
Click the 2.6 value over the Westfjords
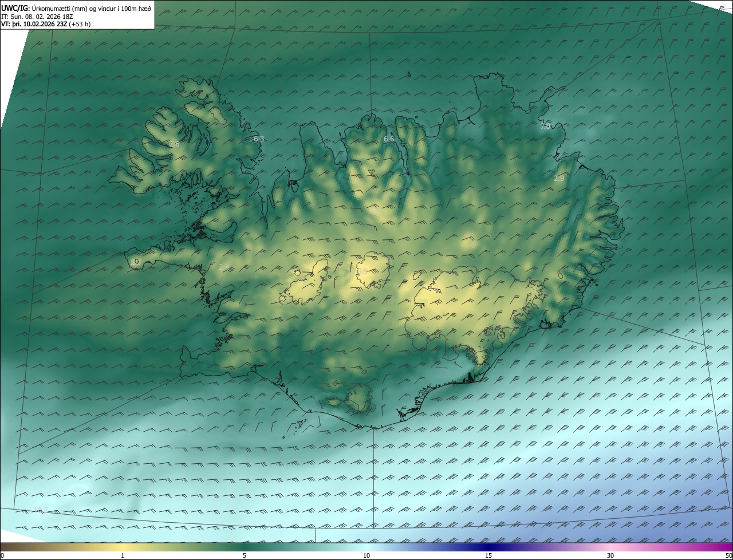pos(174,144)
